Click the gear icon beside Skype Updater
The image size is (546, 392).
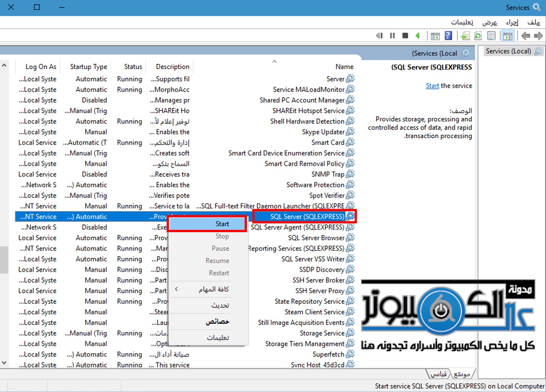point(350,132)
